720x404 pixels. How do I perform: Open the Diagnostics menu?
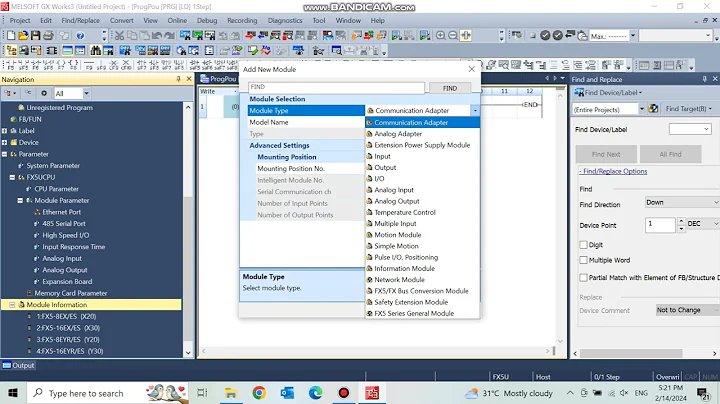point(285,21)
